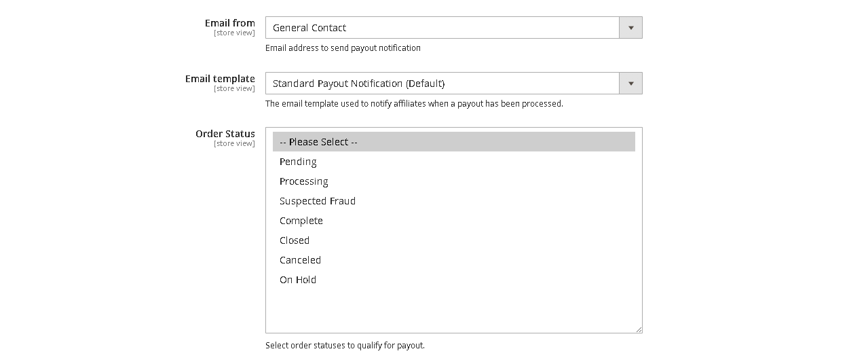Select the '-- Please Select --' option
868x364 pixels.
pos(453,142)
